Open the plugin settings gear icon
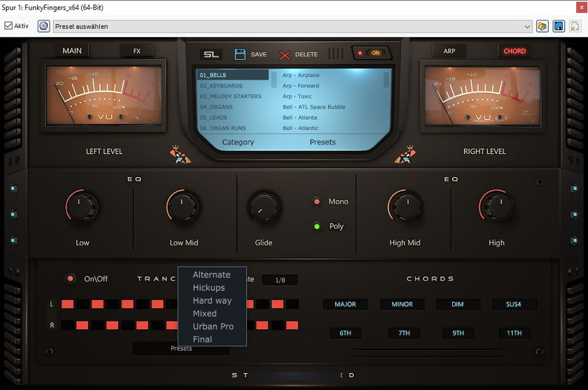 [44, 26]
